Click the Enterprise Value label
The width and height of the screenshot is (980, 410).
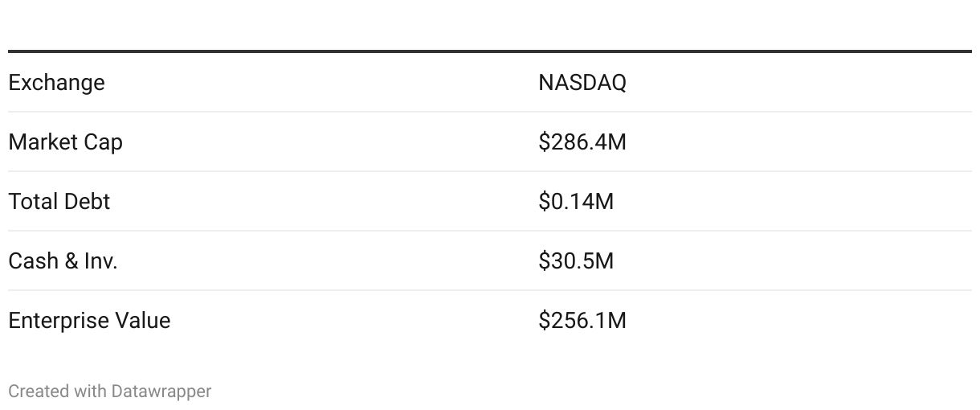(x=89, y=321)
